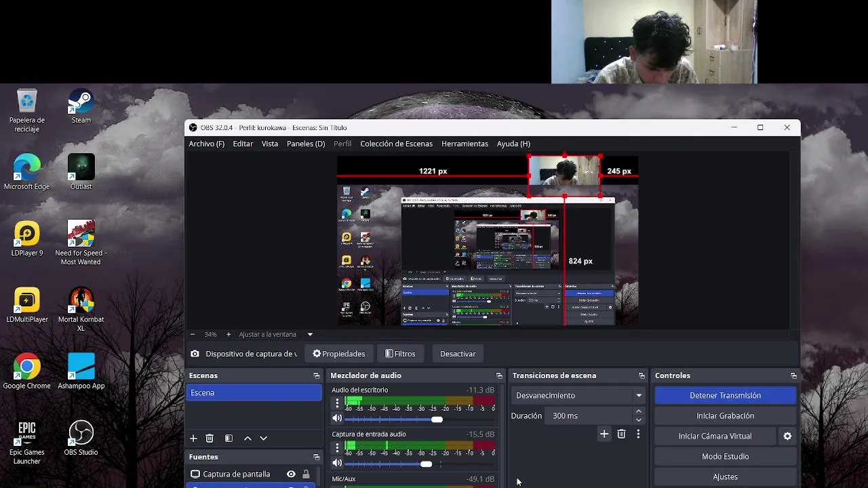The width and height of the screenshot is (868, 488).
Task: Delete selected scene with trash icon
Action: [210, 439]
